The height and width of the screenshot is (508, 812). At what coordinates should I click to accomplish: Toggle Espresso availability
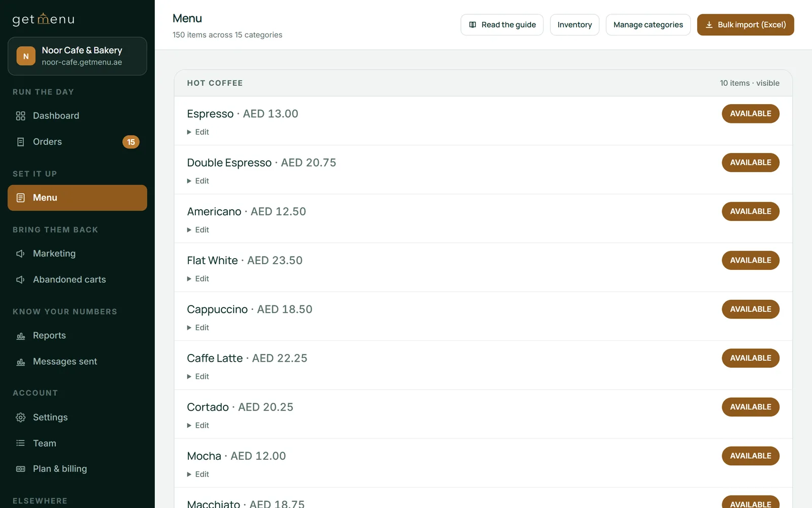tap(751, 114)
